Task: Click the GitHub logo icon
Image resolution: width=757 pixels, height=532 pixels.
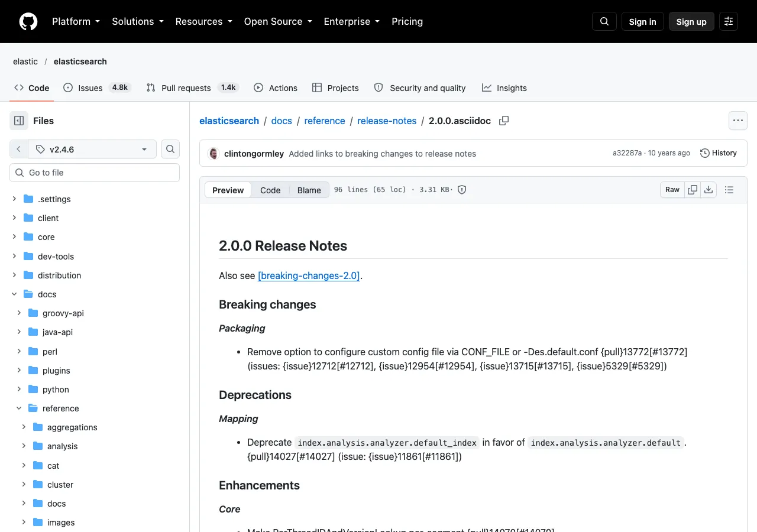Action: click(28, 21)
